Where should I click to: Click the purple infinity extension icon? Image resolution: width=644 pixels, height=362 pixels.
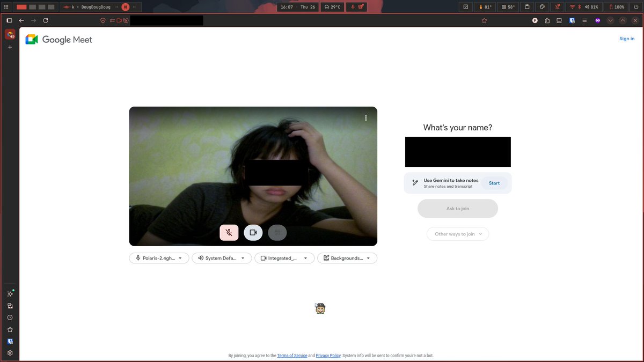point(597,20)
